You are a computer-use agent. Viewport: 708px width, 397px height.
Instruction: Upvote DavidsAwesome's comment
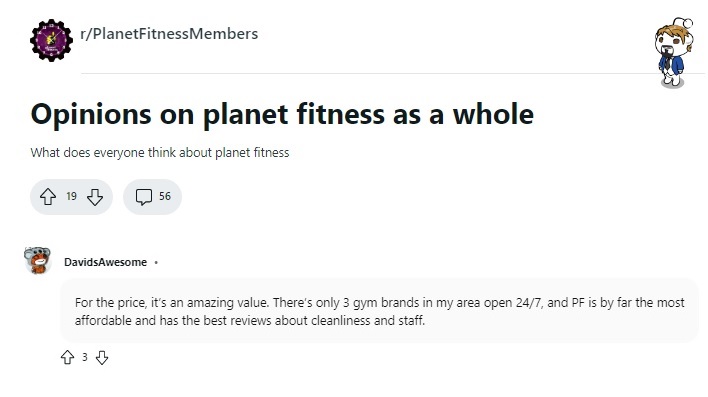67,357
